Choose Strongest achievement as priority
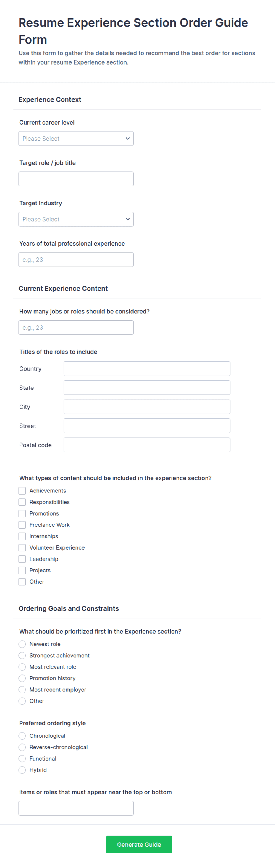The width and height of the screenshot is (275, 868). [x=22, y=656]
